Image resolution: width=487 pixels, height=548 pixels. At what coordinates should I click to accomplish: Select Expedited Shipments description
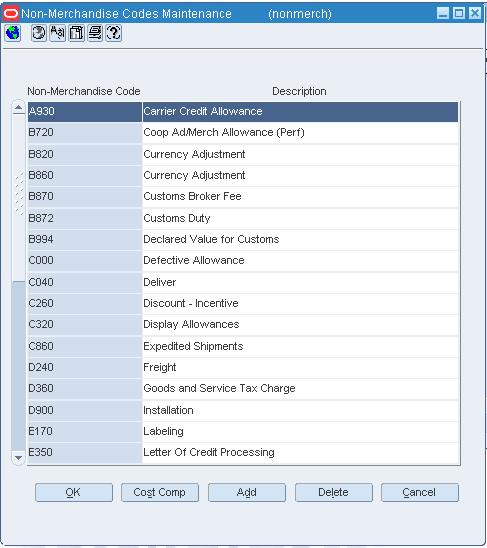(300, 346)
